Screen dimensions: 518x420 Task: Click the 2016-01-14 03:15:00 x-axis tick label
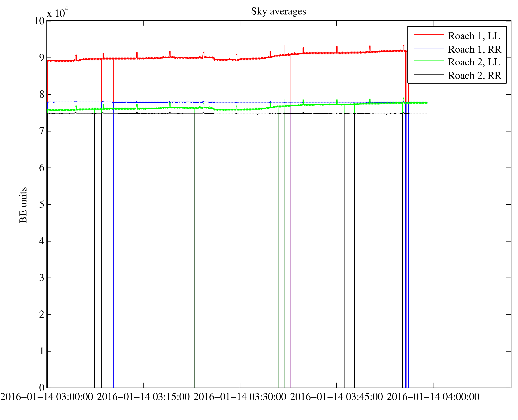143,397
